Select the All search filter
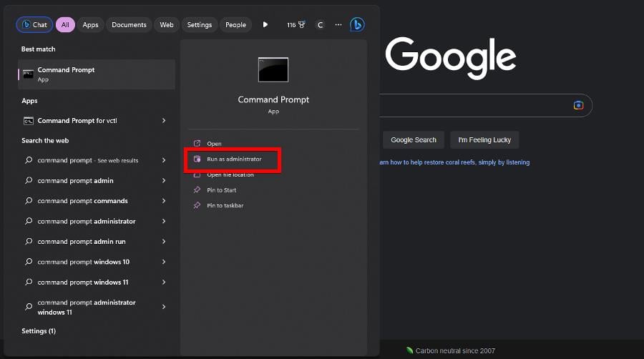This screenshot has width=644, height=359. [x=65, y=24]
